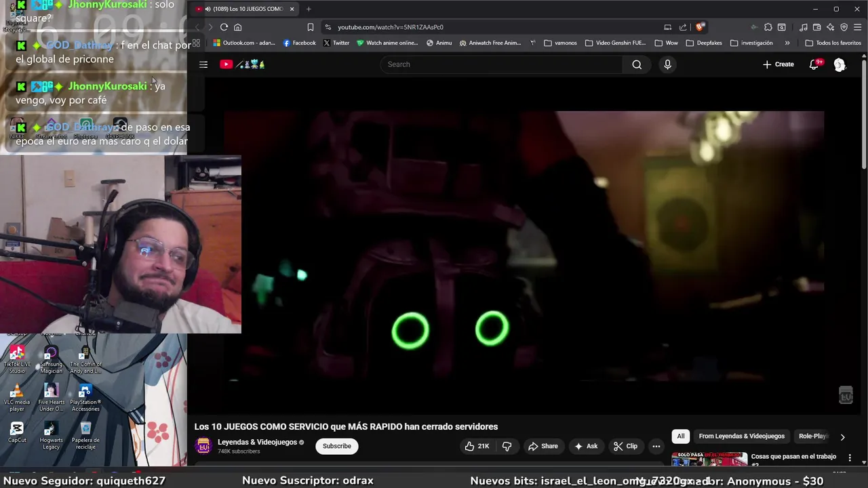This screenshot has width=868, height=488.
Task: Select the From Leyendas & Videojuegos chip
Action: (741, 436)
